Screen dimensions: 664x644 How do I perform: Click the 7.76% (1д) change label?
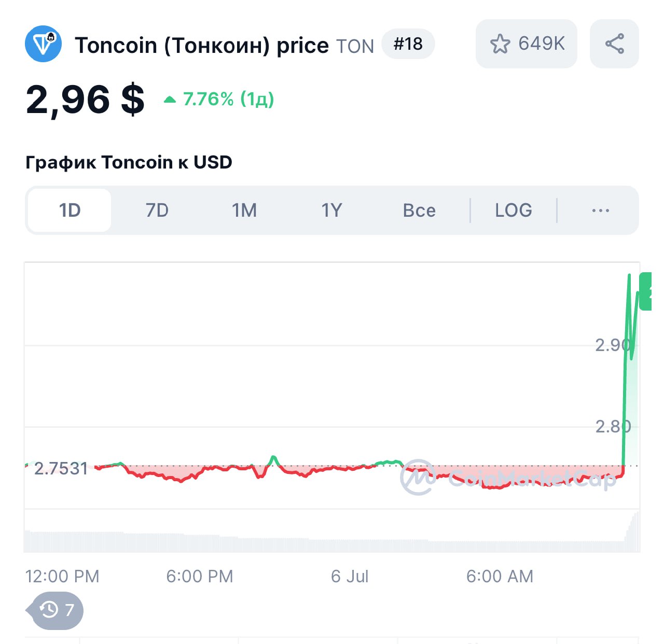pos(228,99)
